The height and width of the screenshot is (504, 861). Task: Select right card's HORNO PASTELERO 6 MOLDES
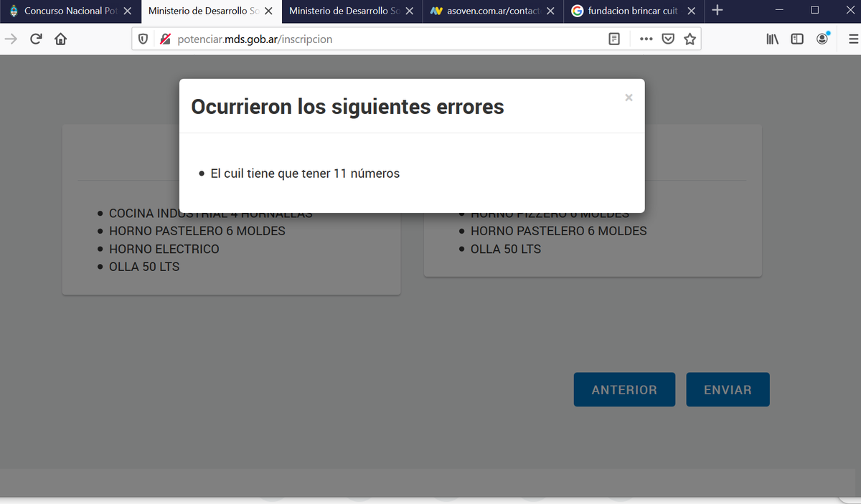click(x=559, y=231)
